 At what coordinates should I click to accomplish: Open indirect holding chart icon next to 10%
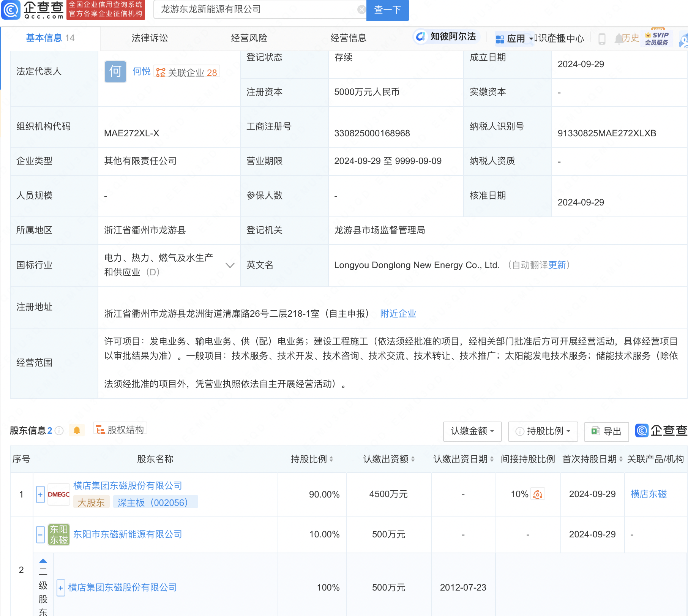538,494
